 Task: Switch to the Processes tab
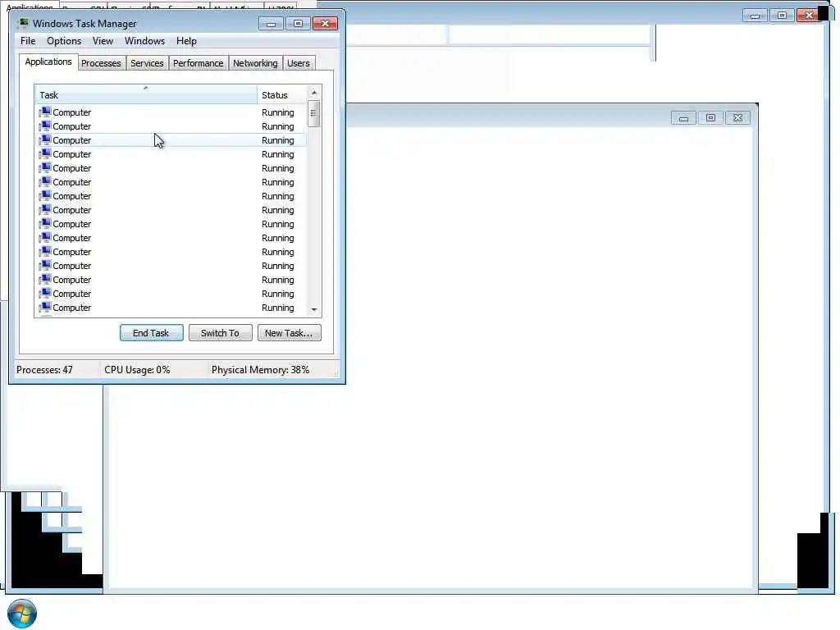coord(101,63)
